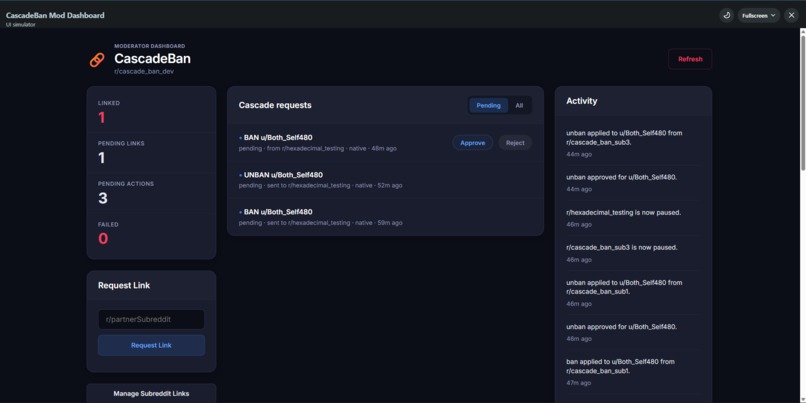Screen dimensions: 806x403
Task: Click the BAN request from 48m ago title
Action: (x=278, y=138)
